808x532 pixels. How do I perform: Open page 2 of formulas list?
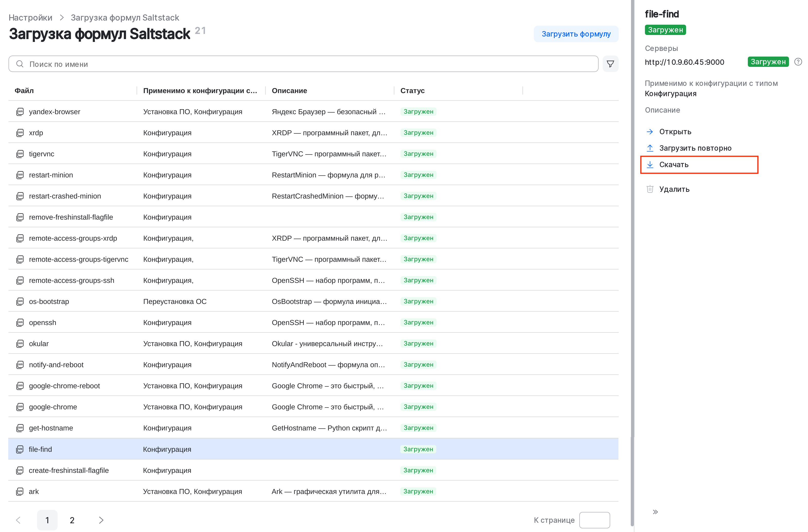pos(72,520)
